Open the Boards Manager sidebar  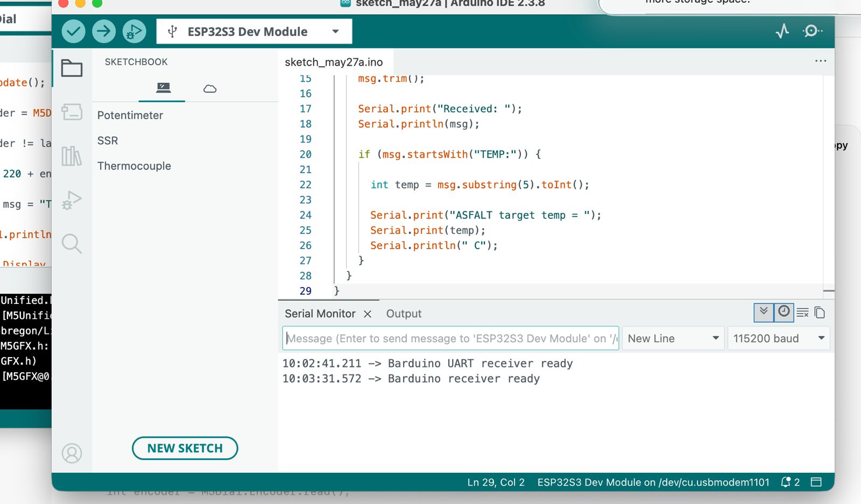pos(72,112)
